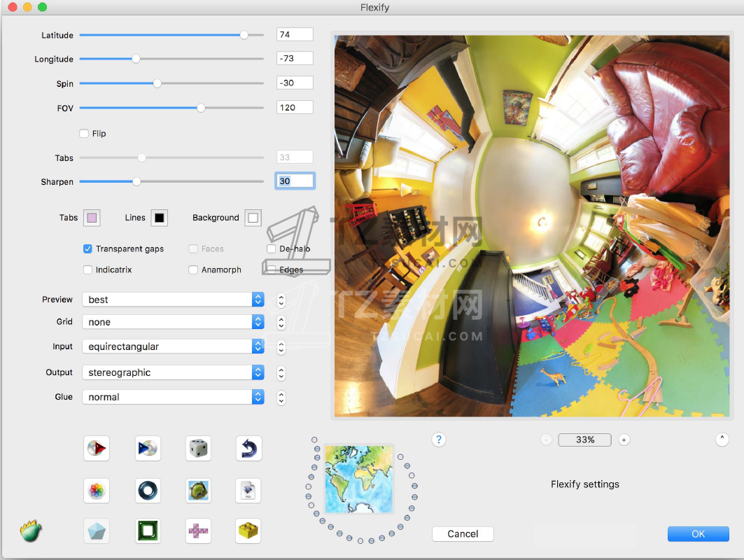This screenshot has height=560, width=744.
Task: Click the FOV slider handle
Action: click(201, 108)
